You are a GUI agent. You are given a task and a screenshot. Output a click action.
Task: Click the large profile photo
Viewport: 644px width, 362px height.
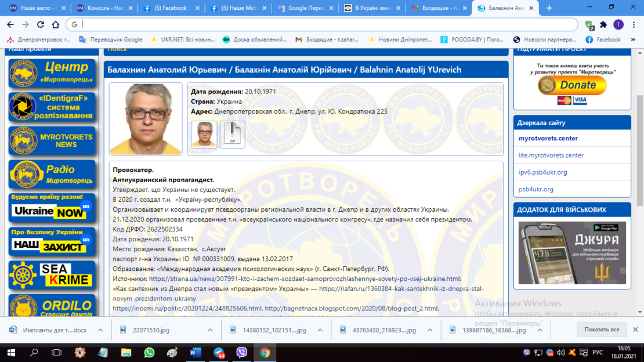point(146,119)
